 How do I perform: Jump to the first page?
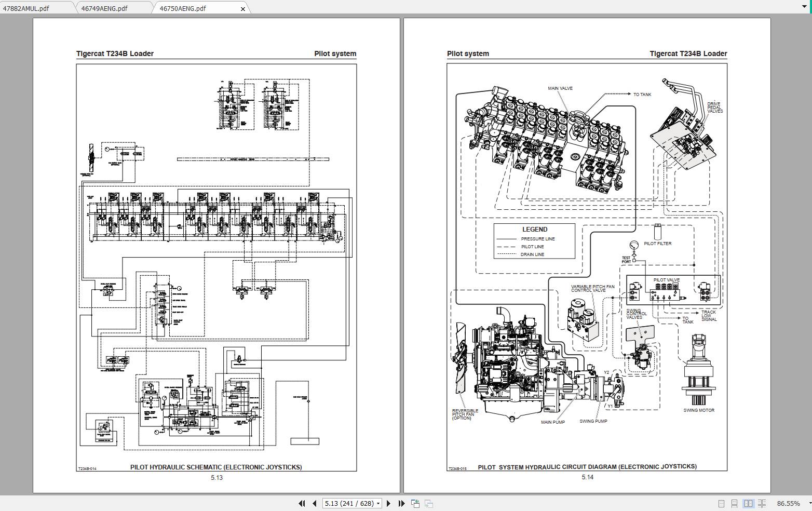tap(302, 503)
